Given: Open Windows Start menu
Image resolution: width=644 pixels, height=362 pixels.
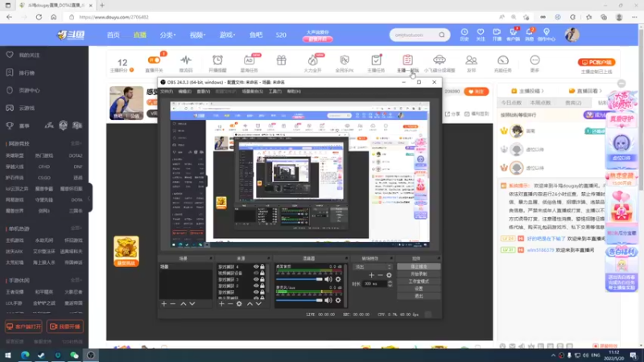Looking at the screenshot, I should [8, 355].
